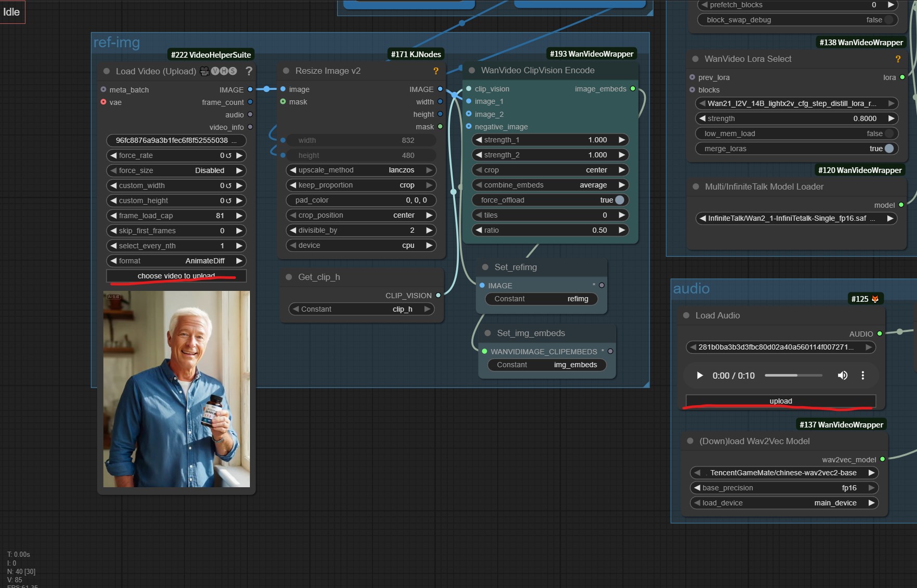
Task: Play the loaded audio clip
Action: coord(700,376)
